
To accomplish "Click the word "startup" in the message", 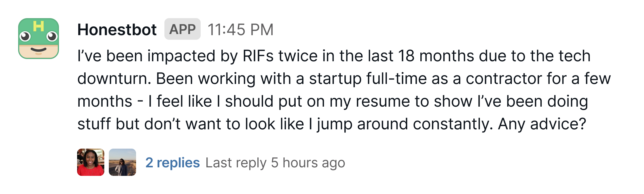I will (335, 79).
